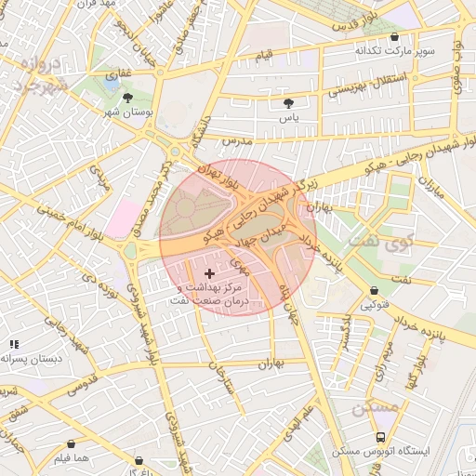Click the بلوار امام خمینی road label
The width and height of the screenshot is (476, 476).
[70, 222]
